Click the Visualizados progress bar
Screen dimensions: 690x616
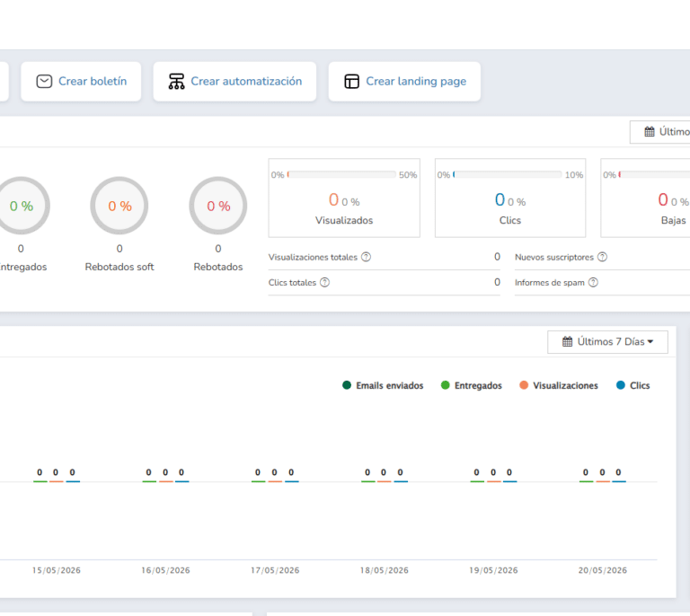[x=341, y=174]
